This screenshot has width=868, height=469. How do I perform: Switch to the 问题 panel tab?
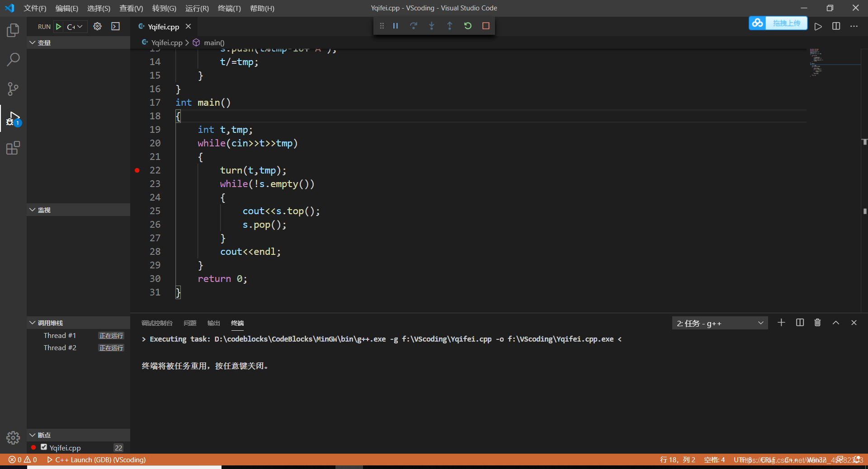pyautogui.click(x=190, y=323)
